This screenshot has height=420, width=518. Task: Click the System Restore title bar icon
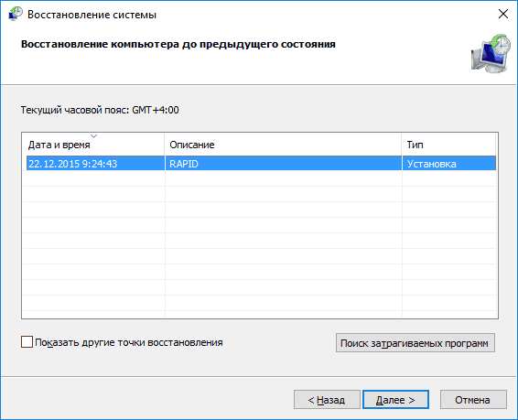16,15
